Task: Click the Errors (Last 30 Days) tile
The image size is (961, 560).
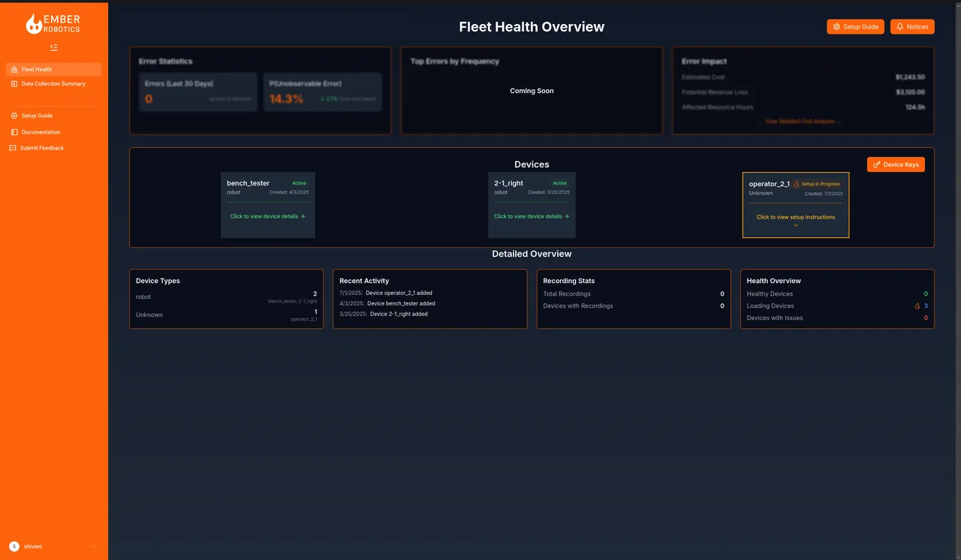Action: [x=198, y=92]
